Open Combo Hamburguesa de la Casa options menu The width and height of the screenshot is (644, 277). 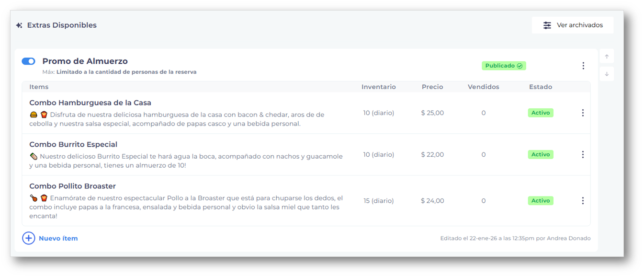pos(582,113)
